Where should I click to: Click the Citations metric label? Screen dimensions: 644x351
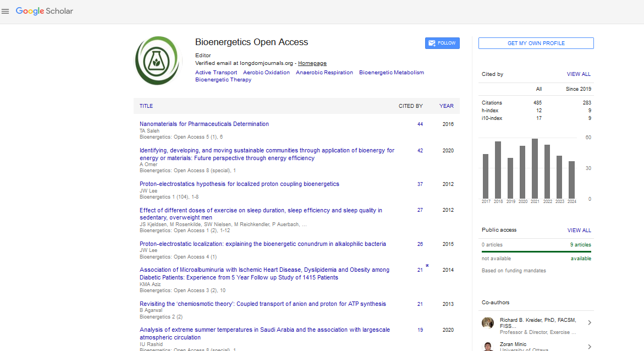[492, 103]
